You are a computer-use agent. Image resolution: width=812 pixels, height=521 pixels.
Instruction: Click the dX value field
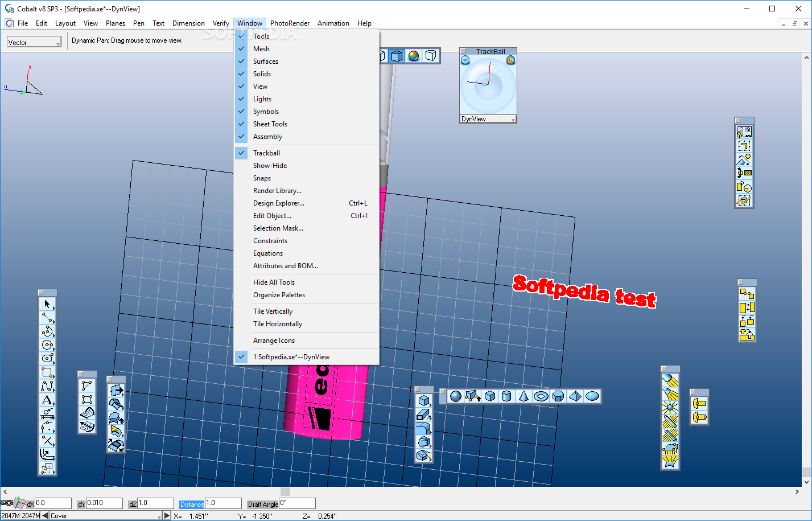(x=53, y=503)
